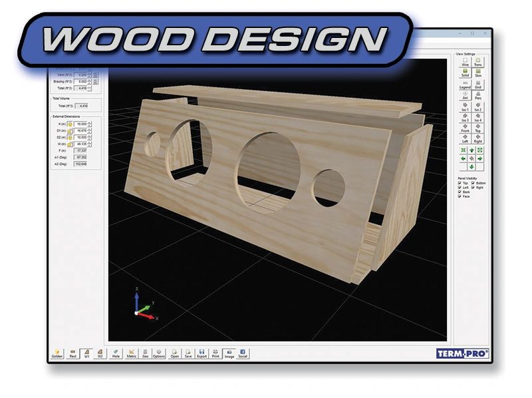Click the Vent volume field
Image resolution: width=532 pixels, height=398 pixels.
pos(80,75)
